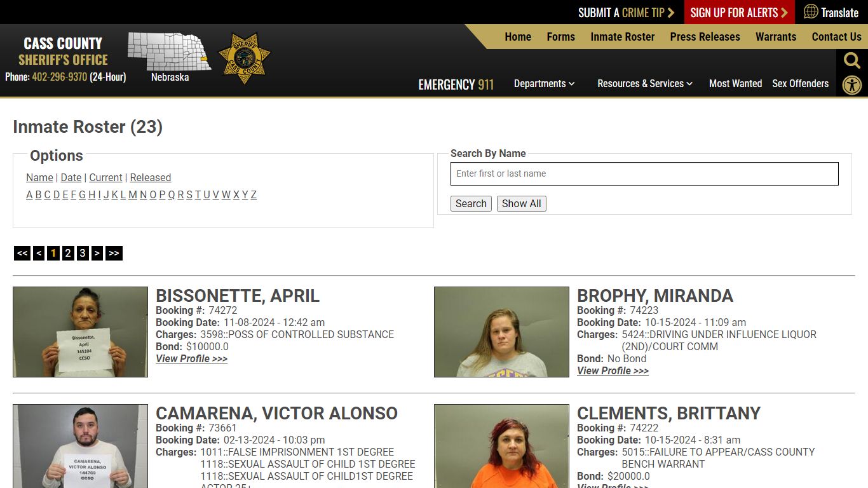This screenshot has height=488, width=868.
Task: Go to roster page 3
Action: pyautogui.click(x=83, y=254)
